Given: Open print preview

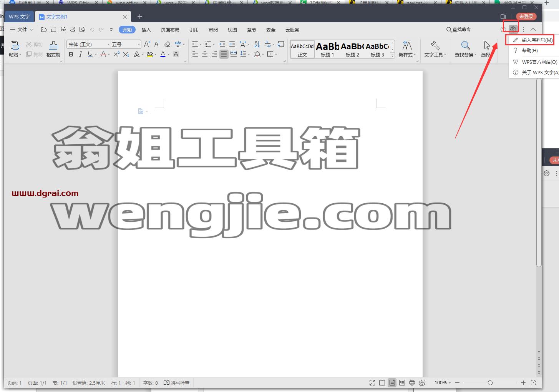Looking at the screenshot, I should 82,30.
